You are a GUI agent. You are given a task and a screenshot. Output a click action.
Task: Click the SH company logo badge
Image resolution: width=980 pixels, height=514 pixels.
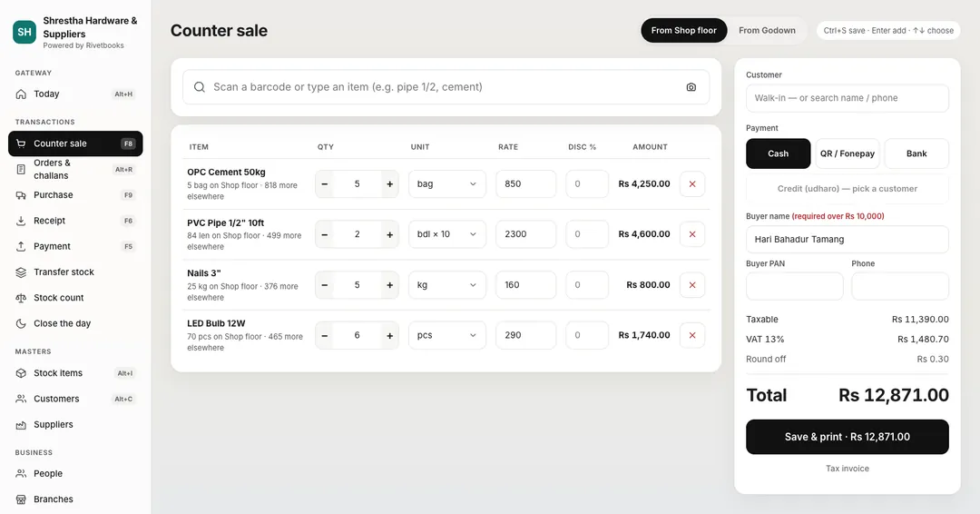coord(24,32)
